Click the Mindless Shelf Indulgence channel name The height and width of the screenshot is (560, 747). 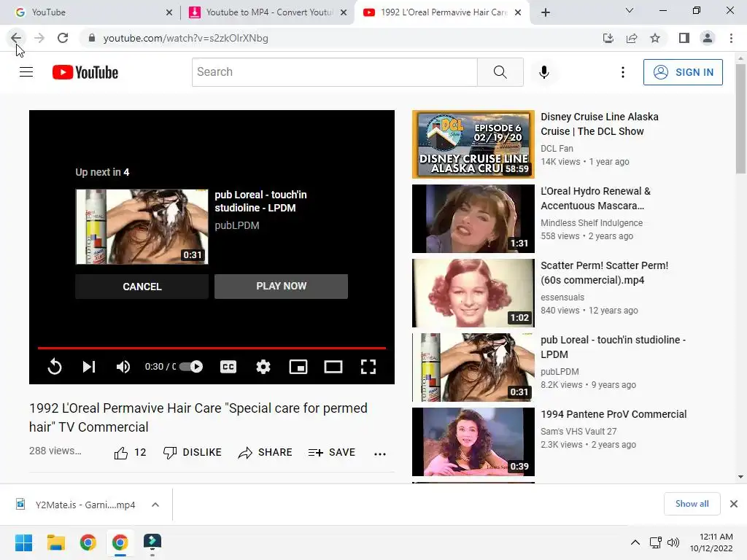point(591,223)
